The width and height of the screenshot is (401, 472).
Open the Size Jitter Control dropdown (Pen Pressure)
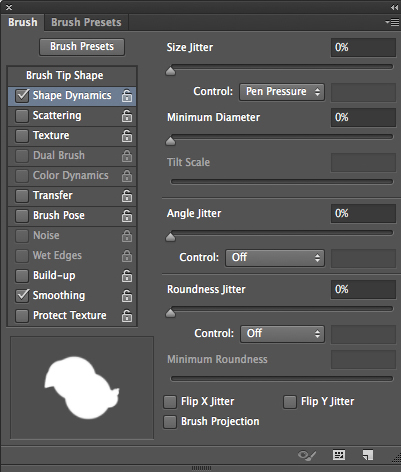[x=282, y=92]
